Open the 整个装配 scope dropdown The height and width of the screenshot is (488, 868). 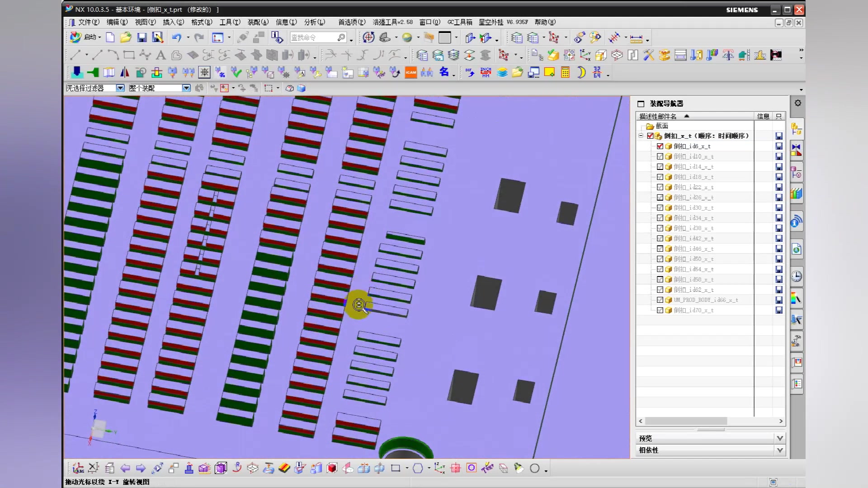pyautogui.click(x=186, y=88)
